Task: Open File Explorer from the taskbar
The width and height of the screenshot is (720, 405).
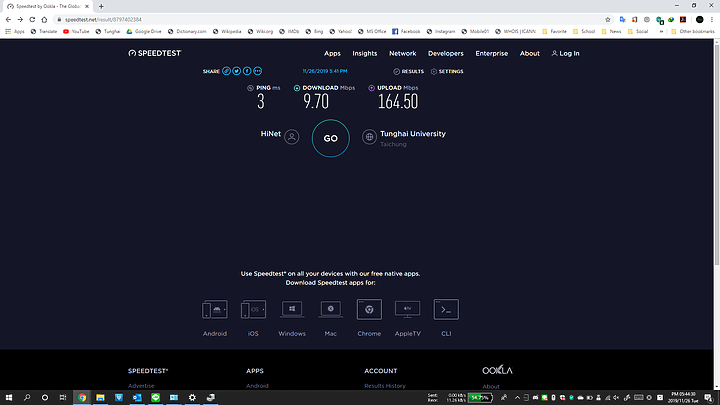Action: point(100,398)
